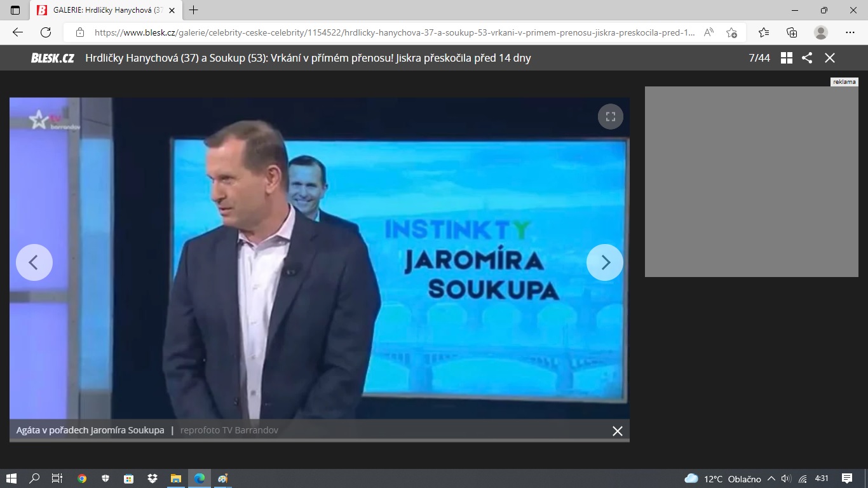This screenshot has height=488, width=868.
Task: Open the BLESK.CZ logo link
Action: [x=52, y=58]
